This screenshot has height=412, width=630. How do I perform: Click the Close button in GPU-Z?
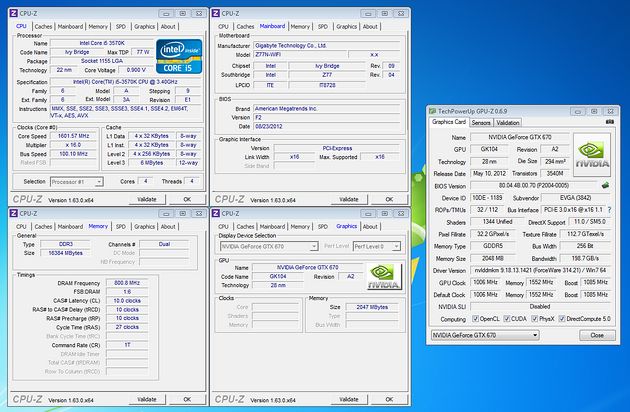597,335
